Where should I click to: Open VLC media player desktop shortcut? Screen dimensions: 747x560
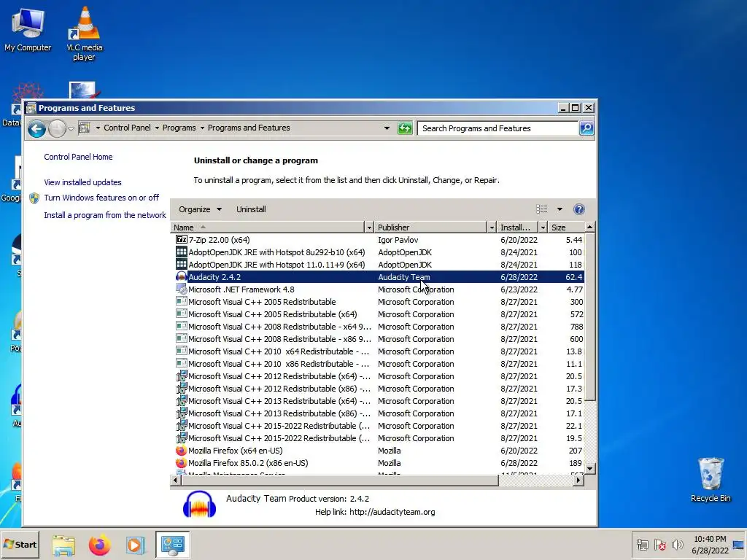click(85, 34)
